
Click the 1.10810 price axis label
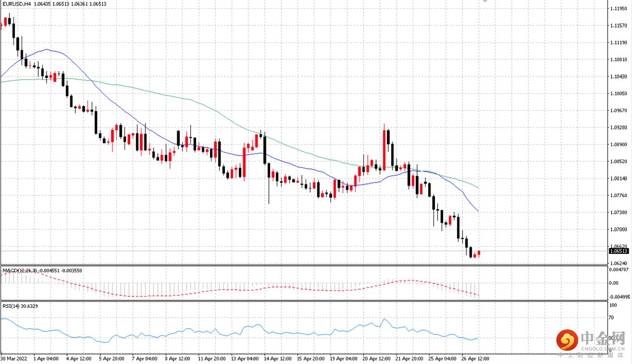pos(618,59)
